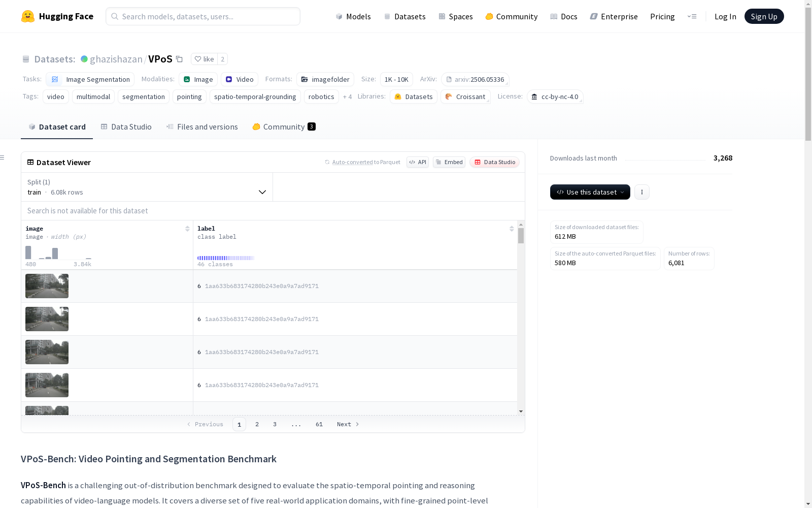Click the Datasets database icon near title
The image size is (812, 508).
point(26,59)
